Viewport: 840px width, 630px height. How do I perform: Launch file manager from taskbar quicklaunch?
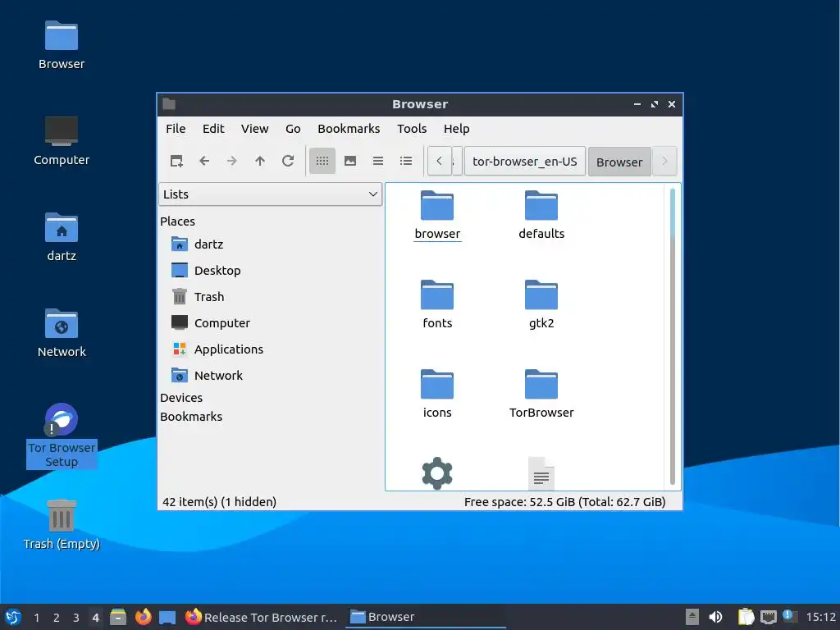tap(118, 617)
